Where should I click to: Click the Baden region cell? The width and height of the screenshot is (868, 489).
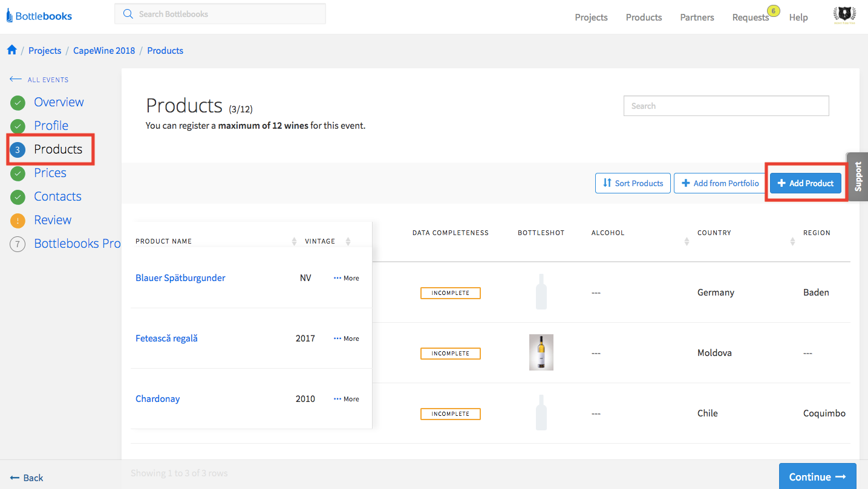click(816, 293)
